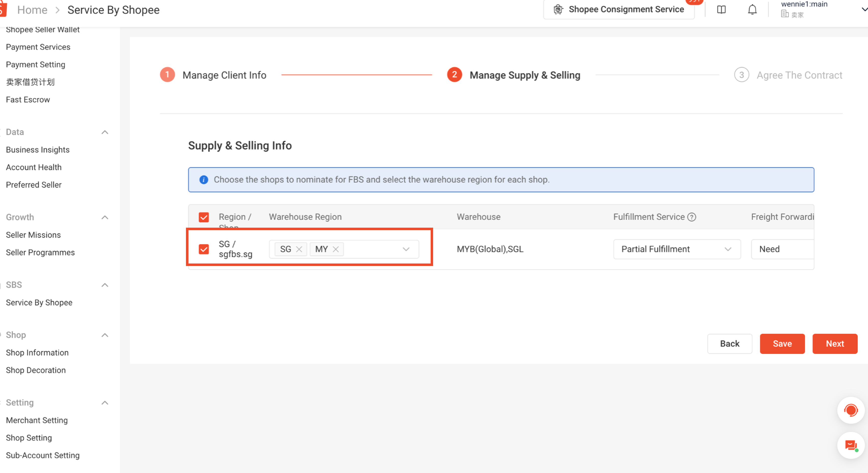868x473 pixels.
Task: Open Sub-Account Setting
Action: [x=43, y=455]
